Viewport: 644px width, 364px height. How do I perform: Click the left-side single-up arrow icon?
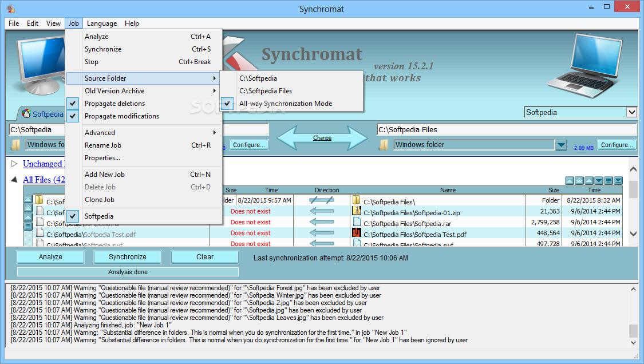pyautogui.click(x=28, y=217)
